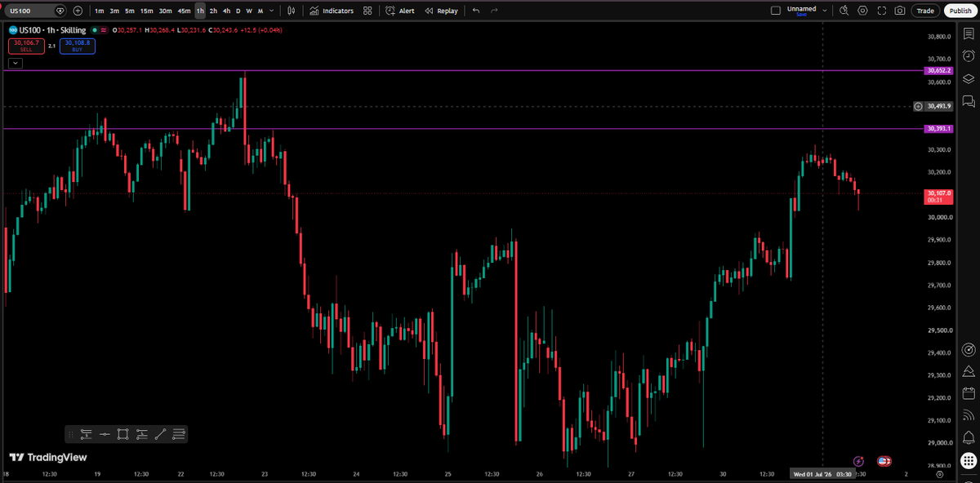980x483 pixels.
Task: Select the layout setup square icon
Action: pos(776,11)
